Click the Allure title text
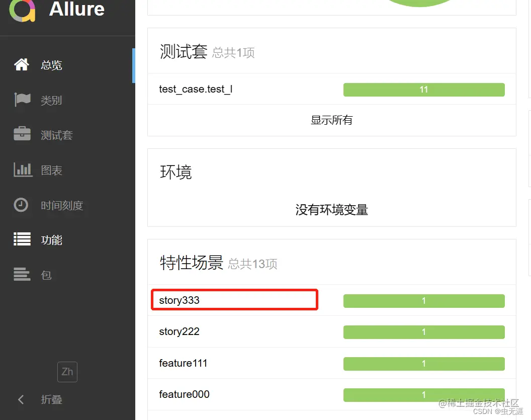 (x=77, y=9)
